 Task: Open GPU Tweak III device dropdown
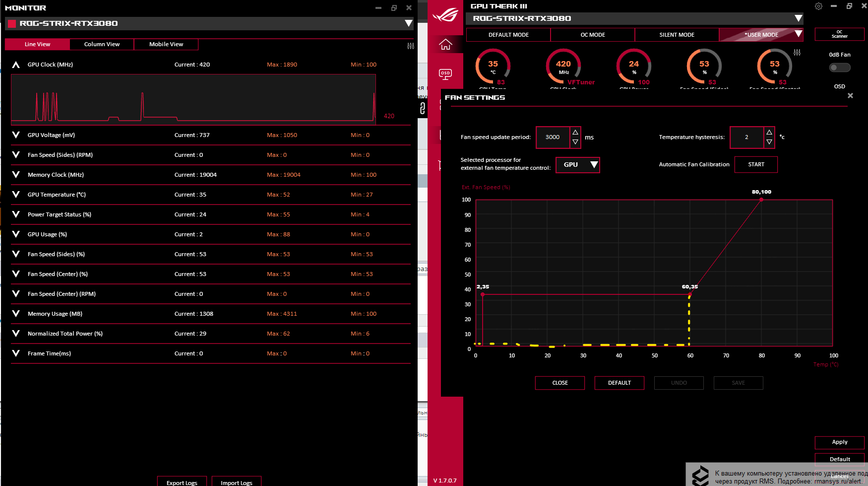coord(798,18)
